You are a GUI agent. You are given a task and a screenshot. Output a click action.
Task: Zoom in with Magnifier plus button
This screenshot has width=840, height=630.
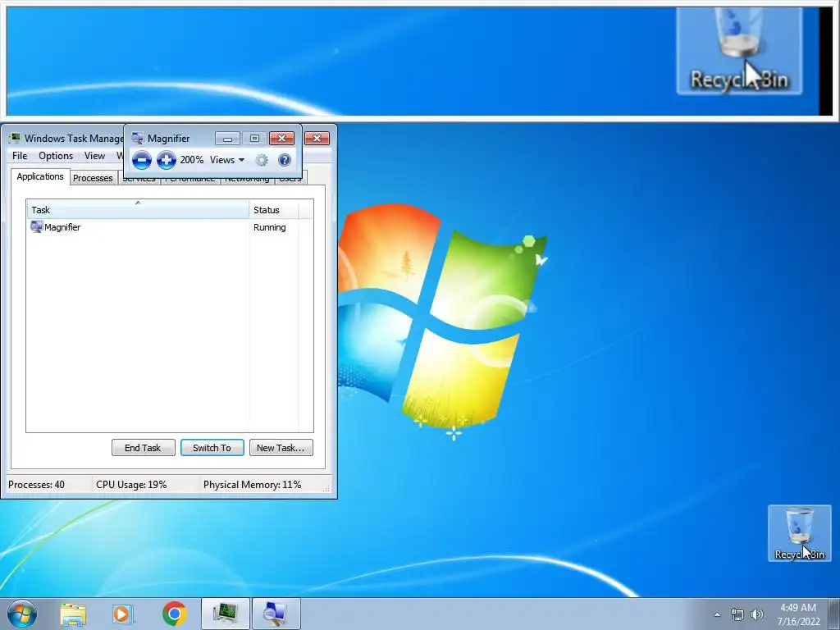click(166, 160)
